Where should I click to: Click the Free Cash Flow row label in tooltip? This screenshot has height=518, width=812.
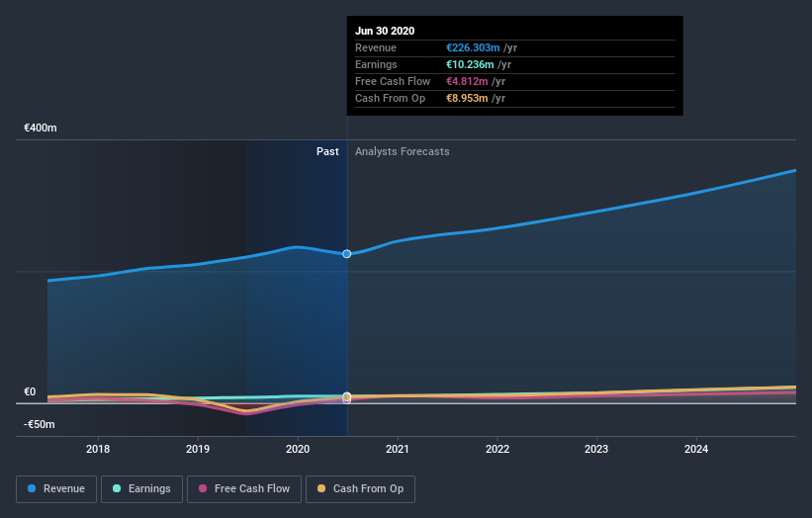point(393,81)
